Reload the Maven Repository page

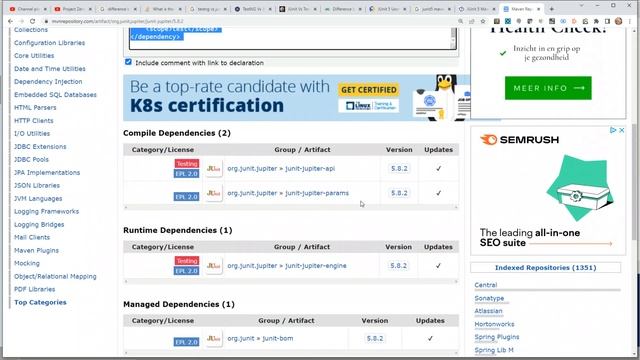[33, 21]
